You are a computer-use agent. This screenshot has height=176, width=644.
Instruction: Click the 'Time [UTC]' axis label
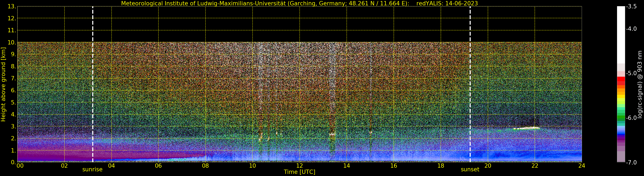coord(300,172)
